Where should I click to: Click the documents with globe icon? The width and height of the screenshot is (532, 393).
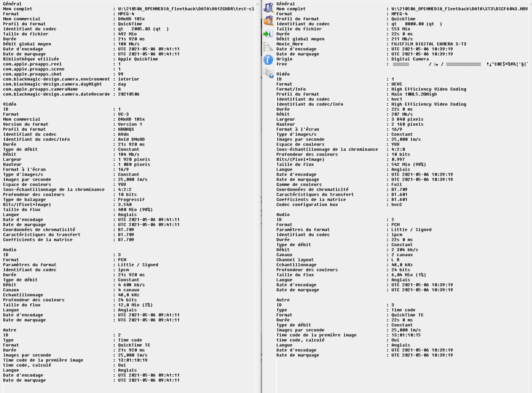tap(268, 73)
